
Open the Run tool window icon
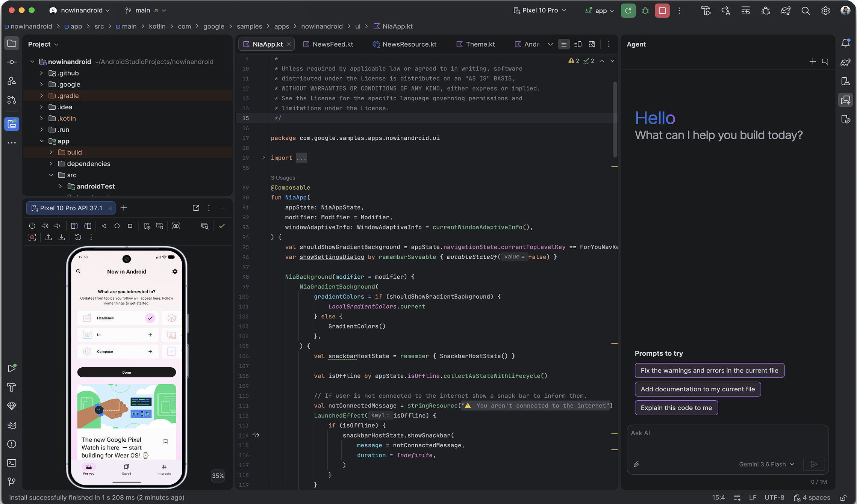point(12,368)
